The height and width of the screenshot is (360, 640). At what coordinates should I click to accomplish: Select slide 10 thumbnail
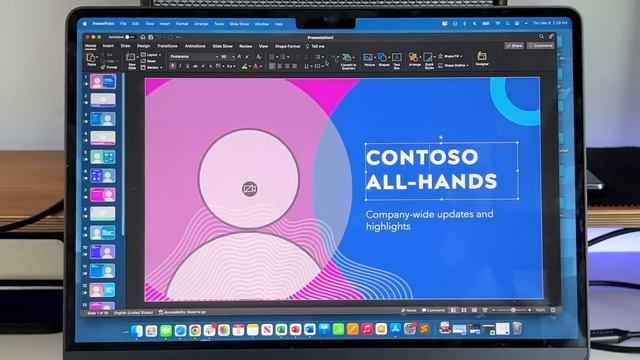[103, 251]
